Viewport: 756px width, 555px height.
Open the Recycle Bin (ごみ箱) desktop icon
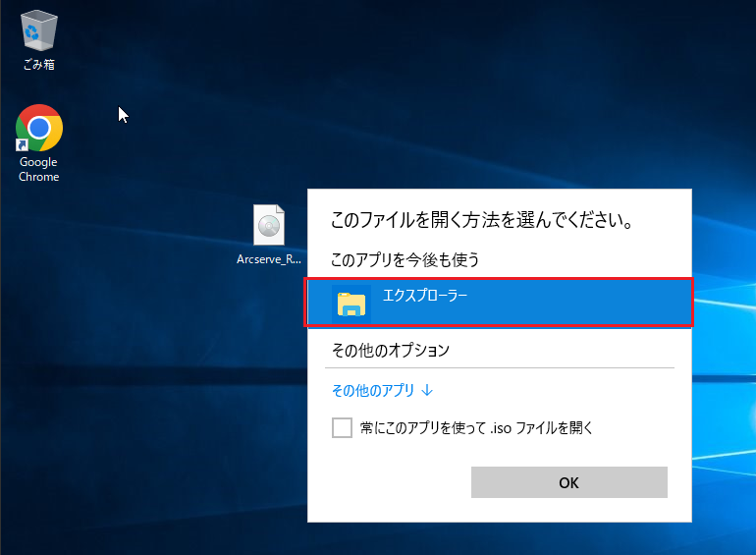pos(39,40)
